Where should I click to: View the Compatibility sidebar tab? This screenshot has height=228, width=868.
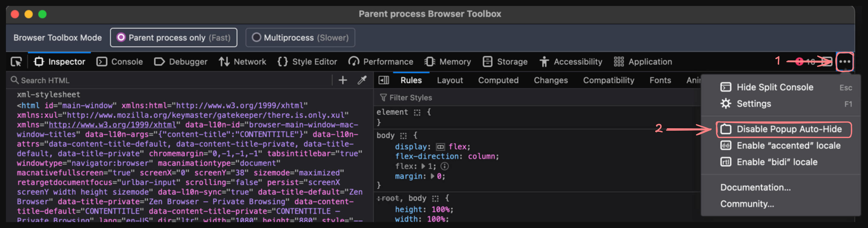tap(608, 80)
